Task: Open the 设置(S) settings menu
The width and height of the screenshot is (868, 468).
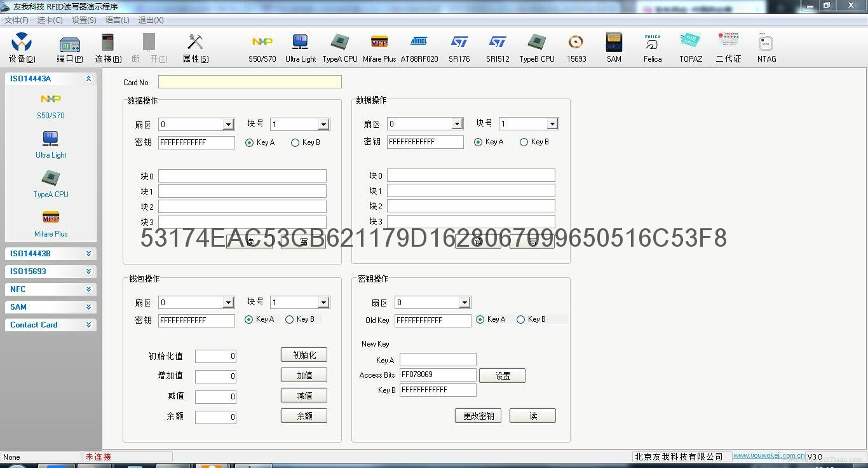Action: (x=84, y=20)
